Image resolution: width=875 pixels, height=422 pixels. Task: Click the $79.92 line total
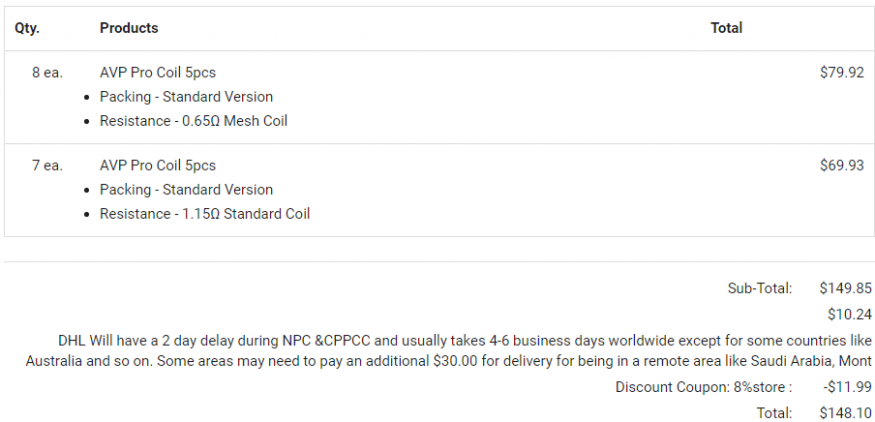pyautogui.click(x=841, y=73)
